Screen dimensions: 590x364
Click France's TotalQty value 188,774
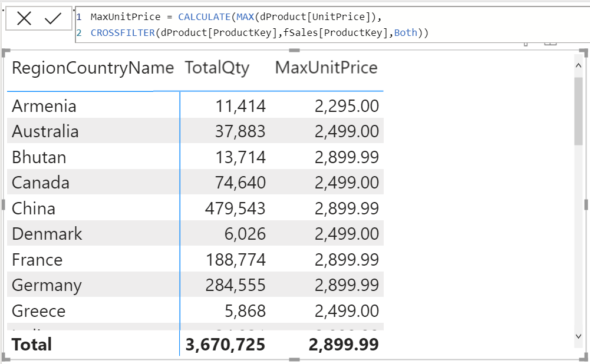point(236,260)
